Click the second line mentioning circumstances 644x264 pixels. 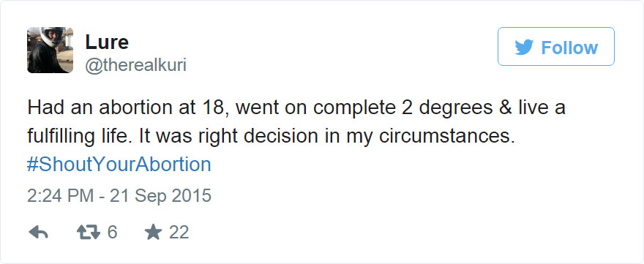click(271, 136)
